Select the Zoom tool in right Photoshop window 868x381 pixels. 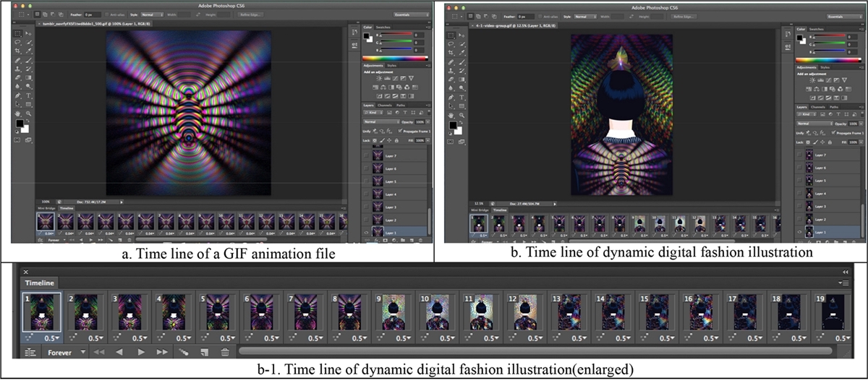[463, 114]
